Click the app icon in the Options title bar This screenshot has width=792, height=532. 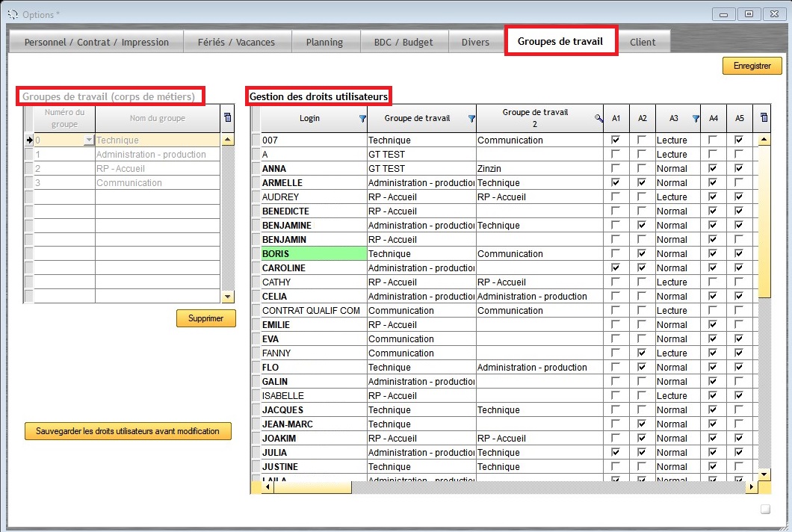pos(12,14)
